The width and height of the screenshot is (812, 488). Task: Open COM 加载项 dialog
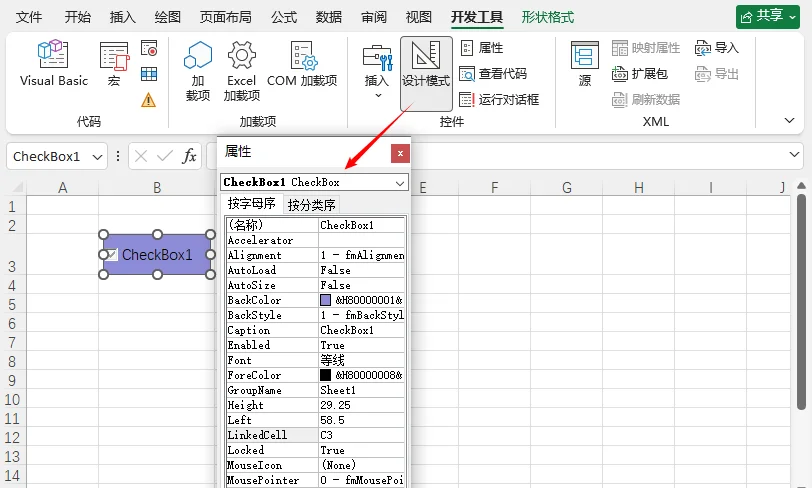click(x=302, y=63)
